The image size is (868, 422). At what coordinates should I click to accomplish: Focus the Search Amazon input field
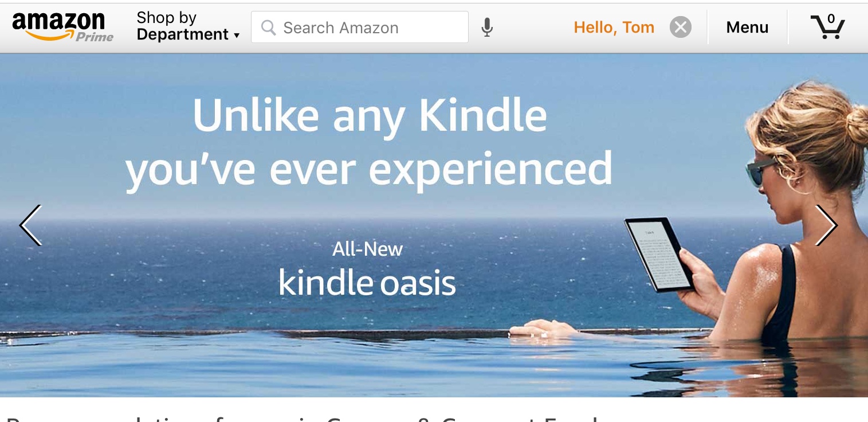[360, 27]
